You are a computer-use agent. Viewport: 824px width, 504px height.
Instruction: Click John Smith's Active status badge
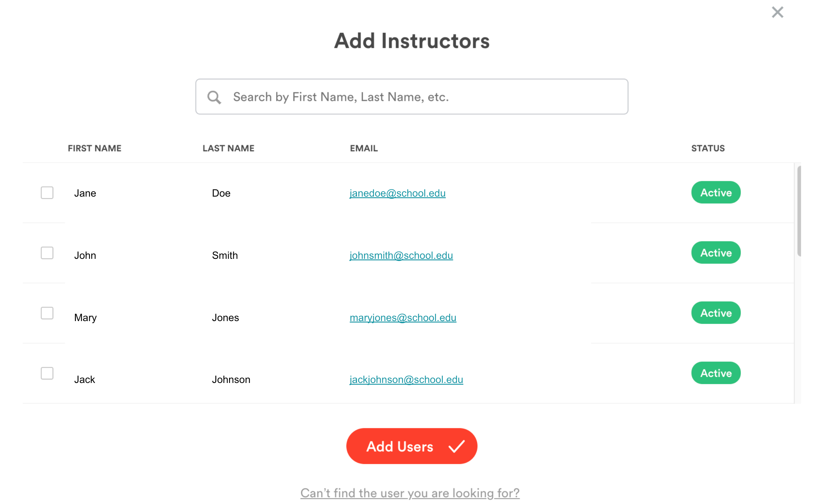[716, 253]
